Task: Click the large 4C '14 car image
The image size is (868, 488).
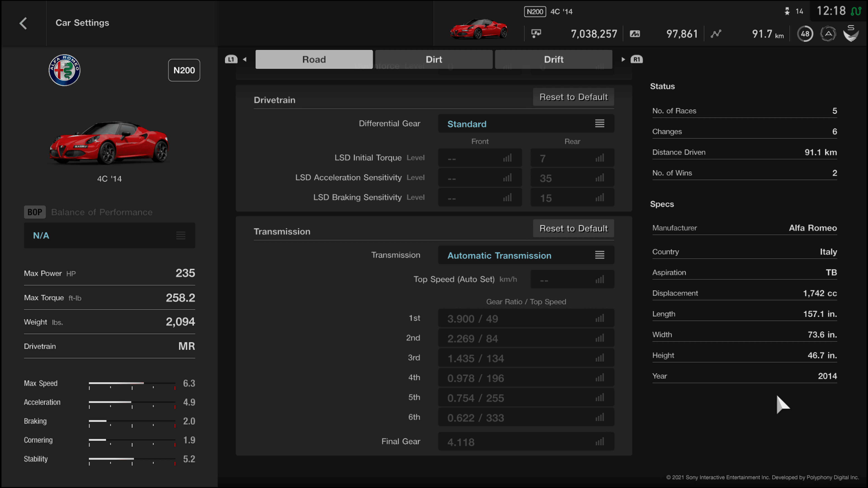Action: click(109, 143)
